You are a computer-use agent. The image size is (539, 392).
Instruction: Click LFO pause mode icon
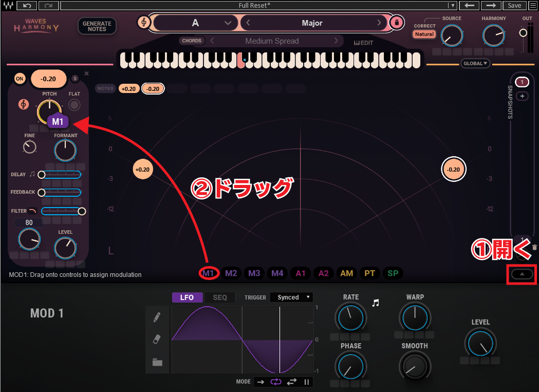tap(306, 382)
